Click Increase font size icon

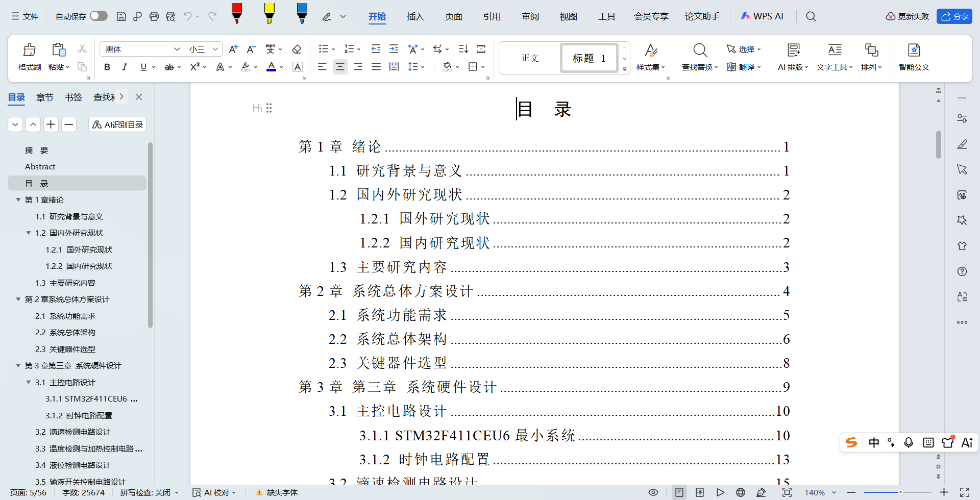(233, 49)
